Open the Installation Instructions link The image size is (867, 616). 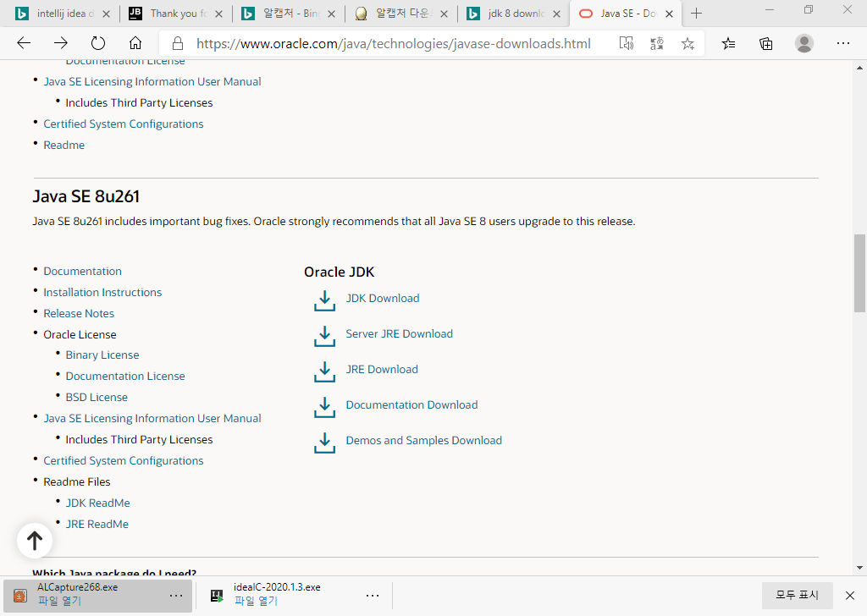coord(102,292)
